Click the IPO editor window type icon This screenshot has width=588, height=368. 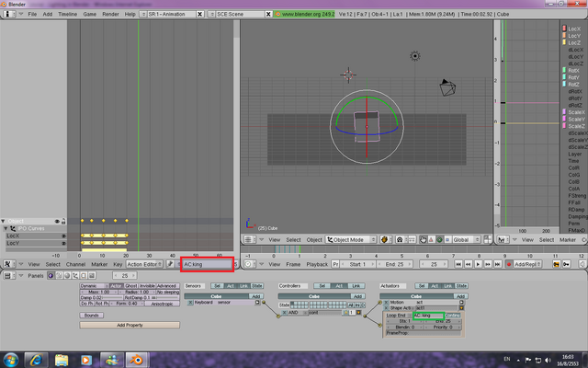click(x=503, y=239)
